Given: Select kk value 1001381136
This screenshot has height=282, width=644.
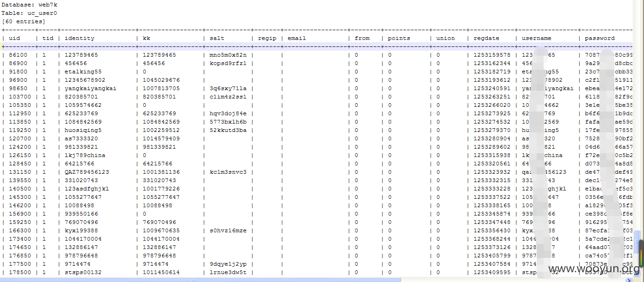Looking at the screenshot, I should 161,172.
